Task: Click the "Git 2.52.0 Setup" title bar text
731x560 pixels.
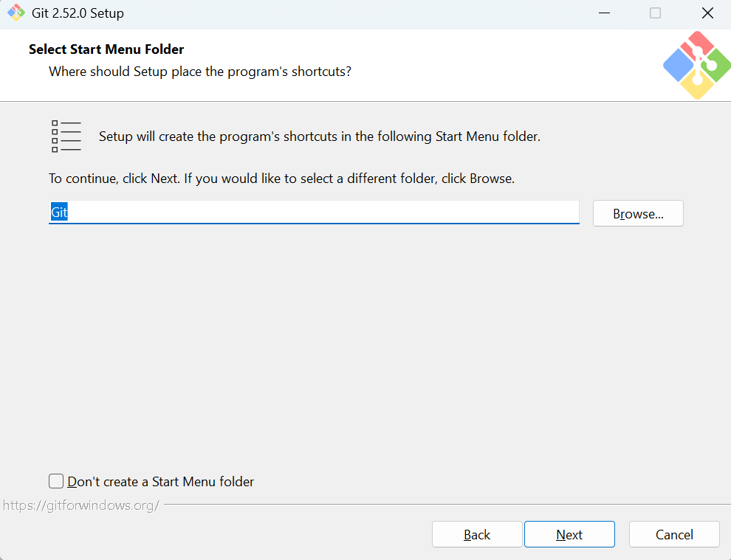Action: 78,13
